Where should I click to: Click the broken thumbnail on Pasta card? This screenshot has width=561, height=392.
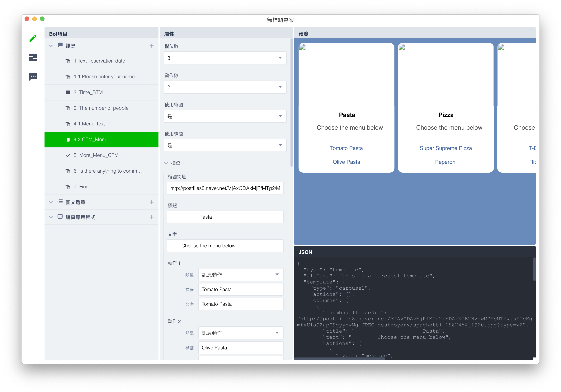pyautogui.click(x=303, y=47)
